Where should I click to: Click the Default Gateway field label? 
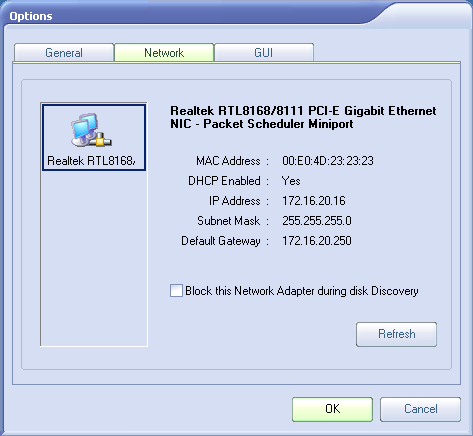point(221,241)
